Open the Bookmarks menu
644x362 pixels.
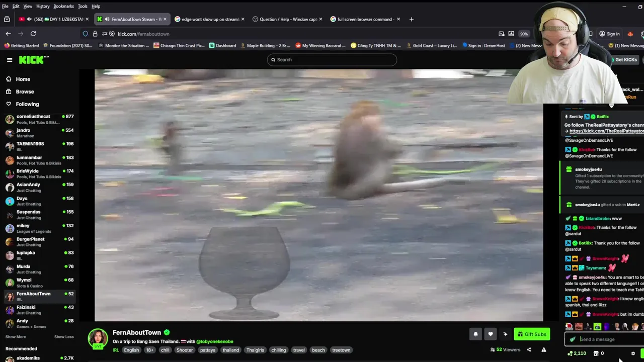pos(63,6)
